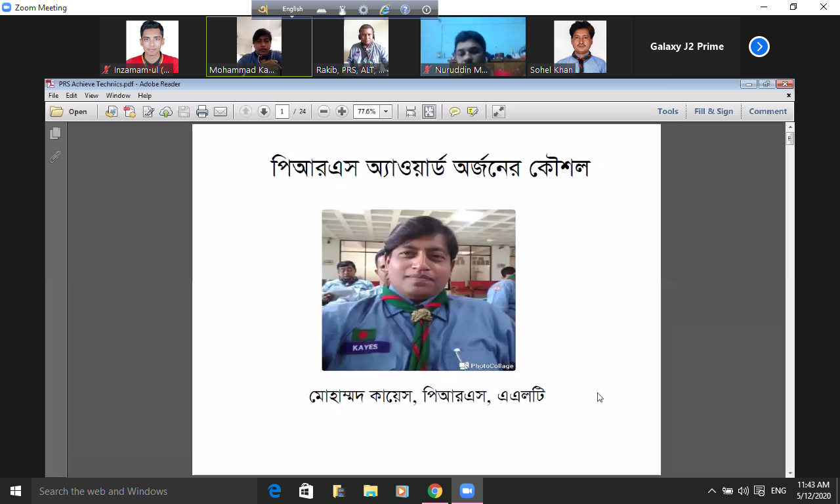This screenshot has height=504, width=840.
Task: Open the View menu
Action: [x=91, y=96]
